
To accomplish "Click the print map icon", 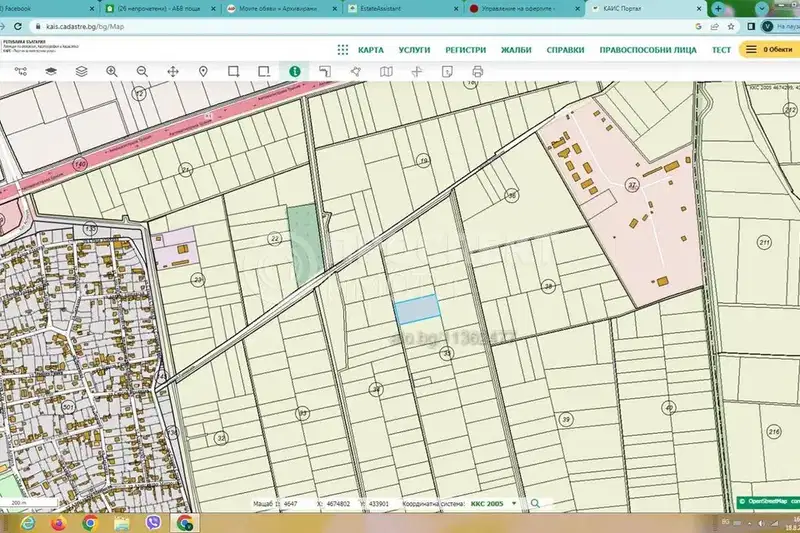I will [x=478, y=71].
